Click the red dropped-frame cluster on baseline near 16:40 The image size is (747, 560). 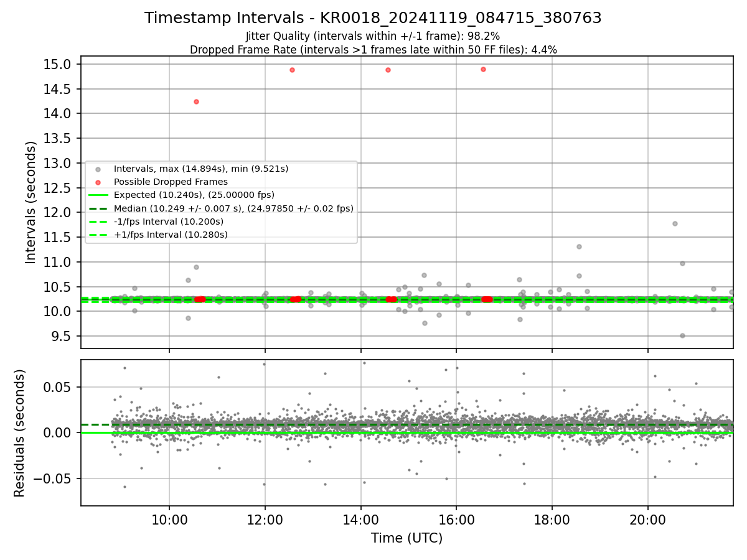[487, 299]
